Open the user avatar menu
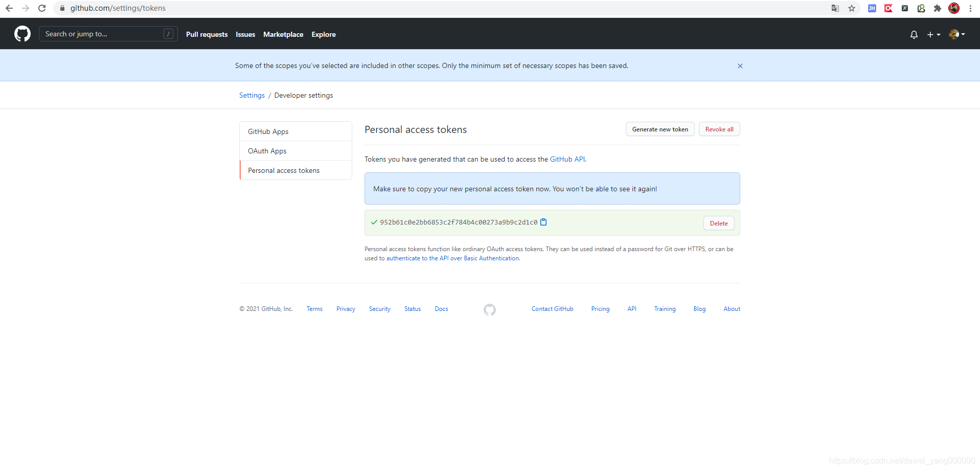980x470 pixels. point(956,34)
